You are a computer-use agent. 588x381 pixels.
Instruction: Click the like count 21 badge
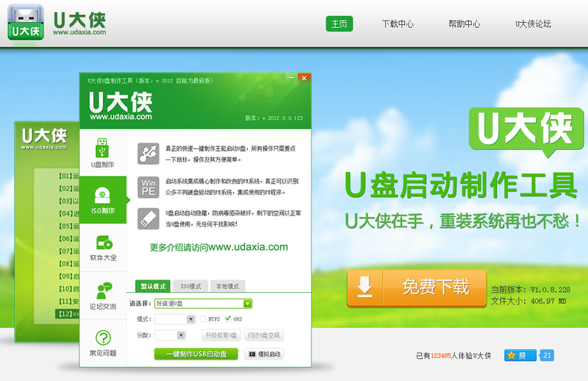point(547,355)
